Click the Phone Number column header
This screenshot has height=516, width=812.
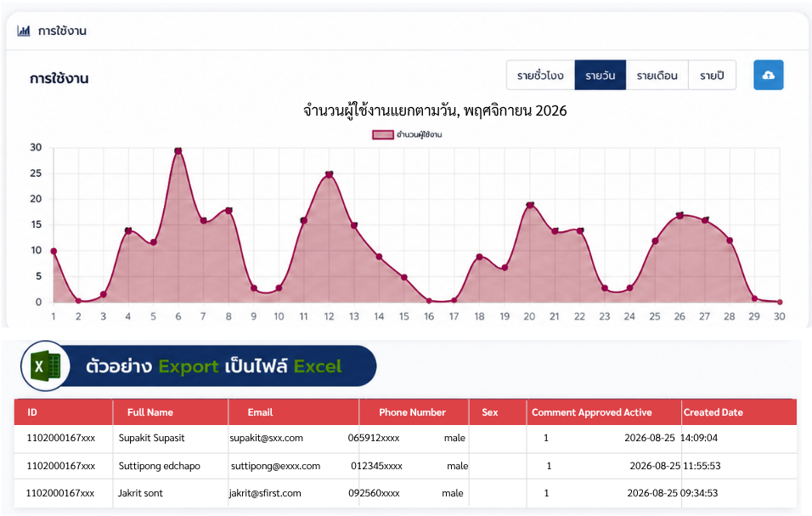click(x=414, y=412)
